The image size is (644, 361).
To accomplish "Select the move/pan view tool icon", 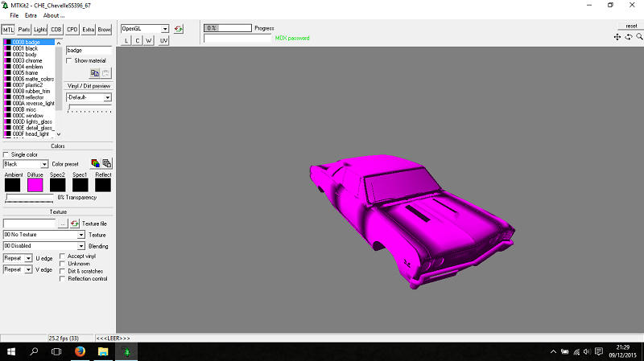I will pos(617,37).
